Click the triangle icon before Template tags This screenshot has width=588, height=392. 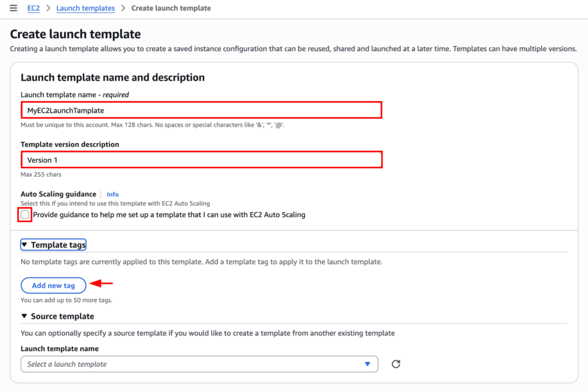pyautogui.click(x=24, y=245)
